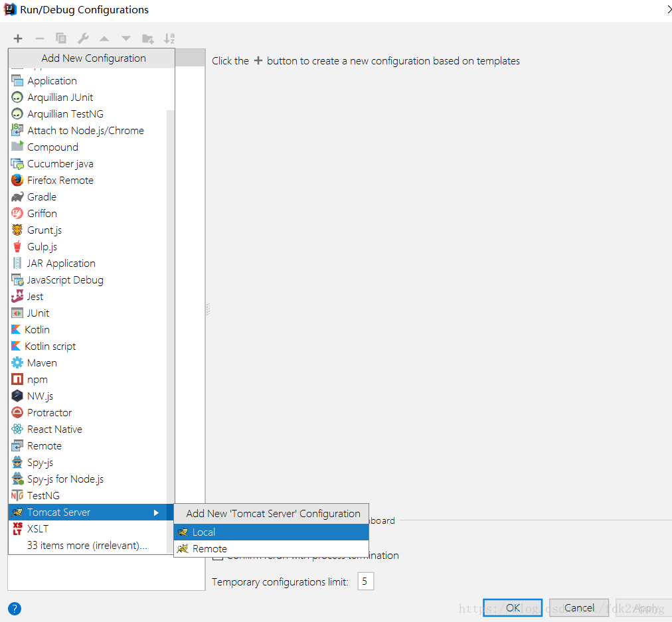672x622 pixels.
Task: Choose Local Tomcat Server configuration
Action: click(x=272, y=532)
